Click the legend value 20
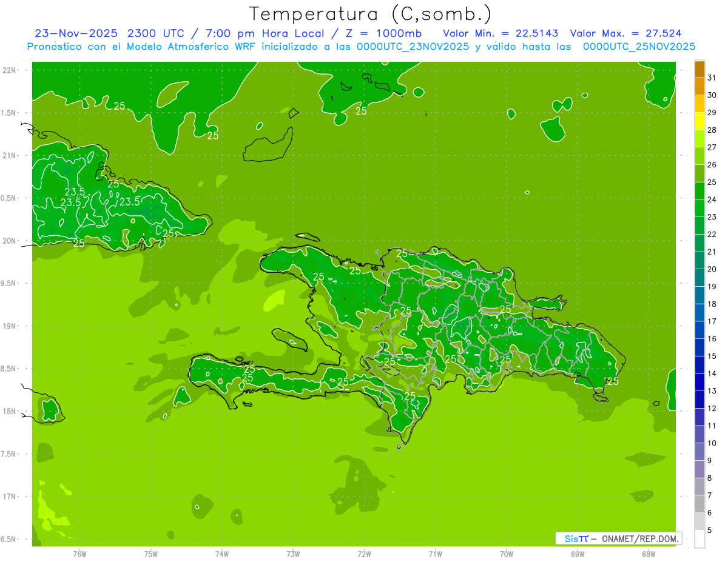 [x=712, y=269]
